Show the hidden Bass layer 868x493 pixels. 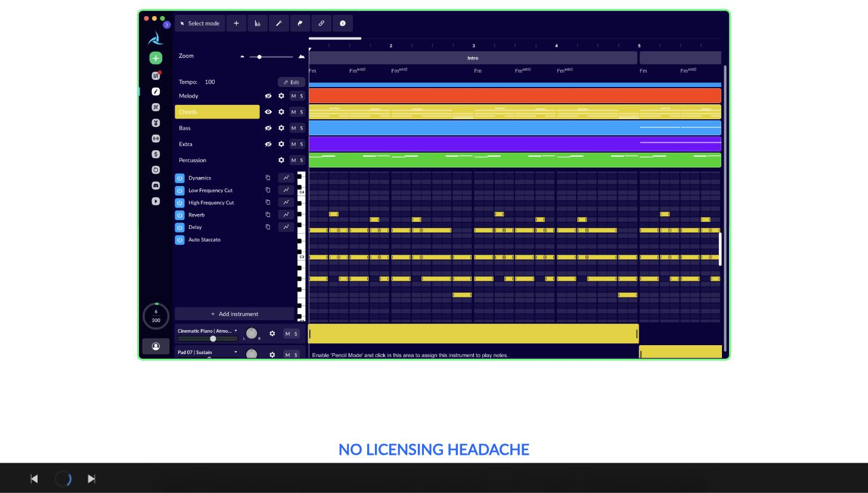point(268,128)
